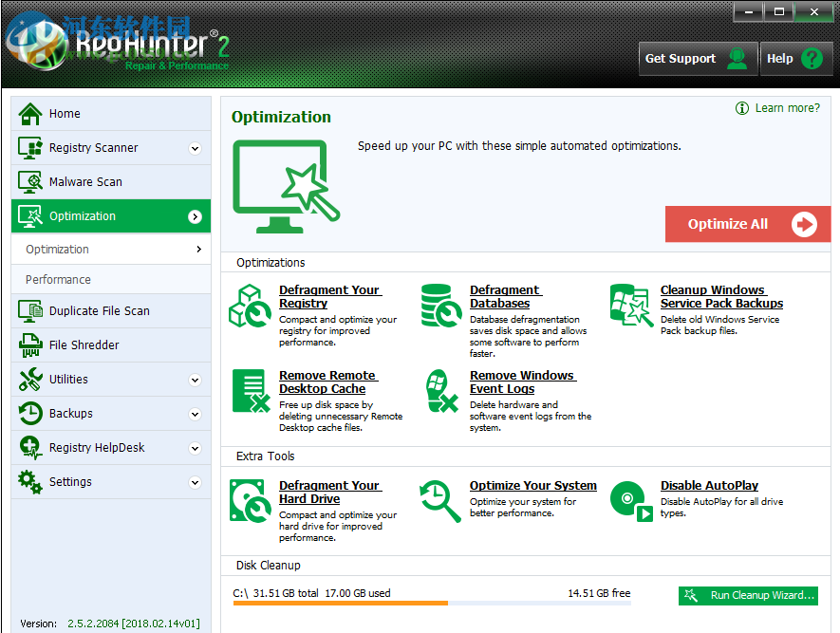Open the Learn more link
Image resolution: width=840 pixels, height=633 pixels.
click(x=787, y=108)
